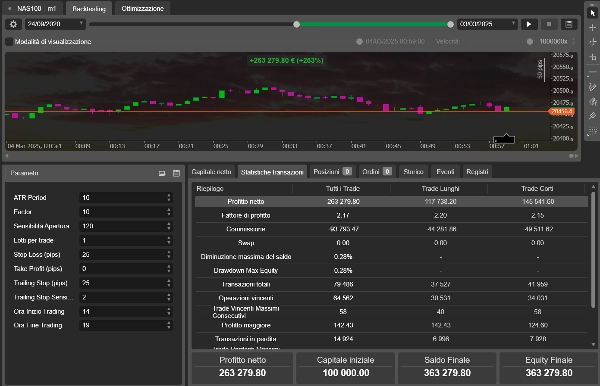Stop the running backtest
The image size is (600, 386).
(549, 24)
